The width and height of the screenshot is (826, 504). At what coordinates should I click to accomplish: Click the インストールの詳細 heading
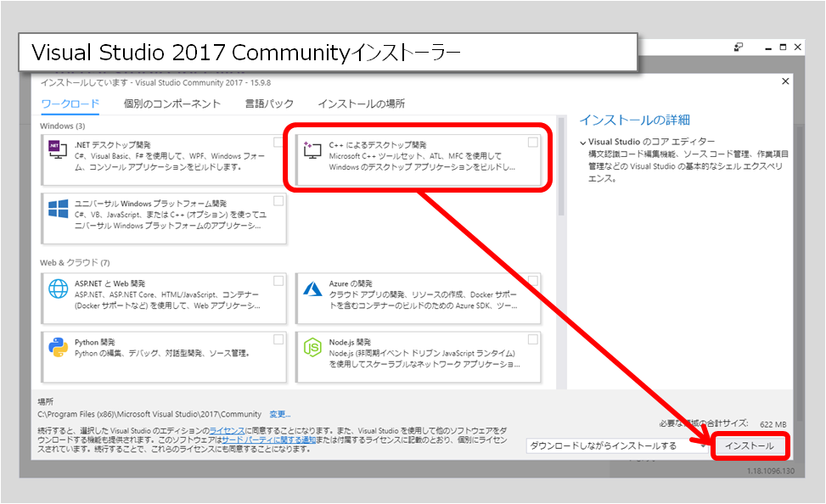(x=635, y=120)
